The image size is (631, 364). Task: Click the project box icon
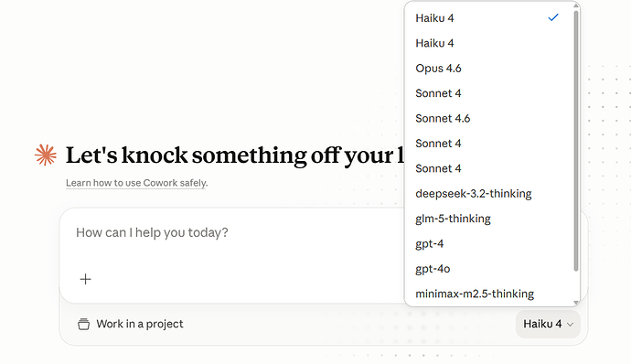click(x=83, y=324)
